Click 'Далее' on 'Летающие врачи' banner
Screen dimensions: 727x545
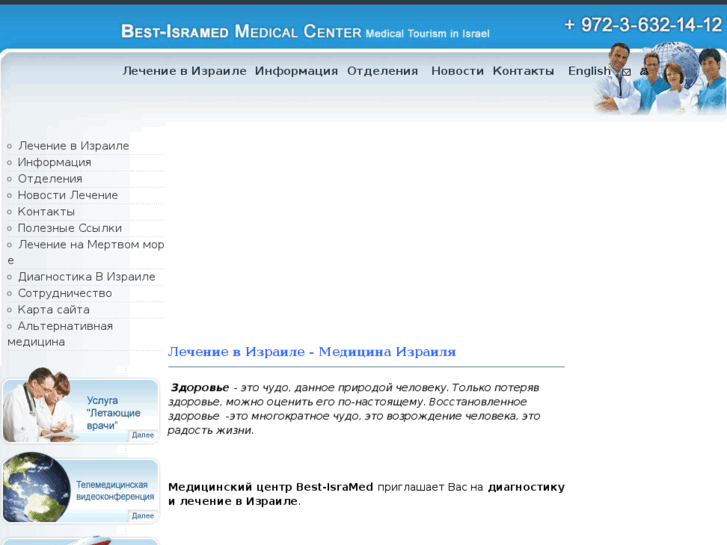point(142,435)
